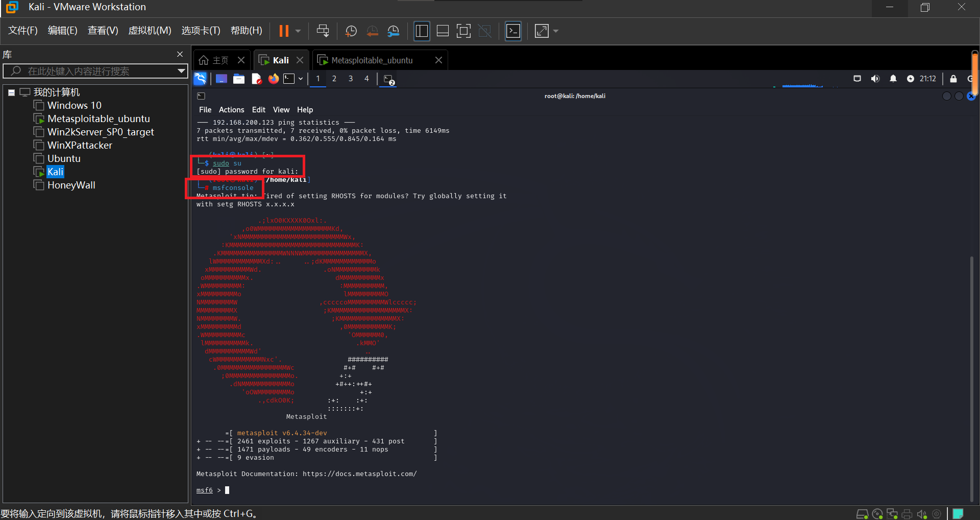Screen dimensions: 980x520
Task: Open the 帮助(H) menu
Action: (246, 31)
